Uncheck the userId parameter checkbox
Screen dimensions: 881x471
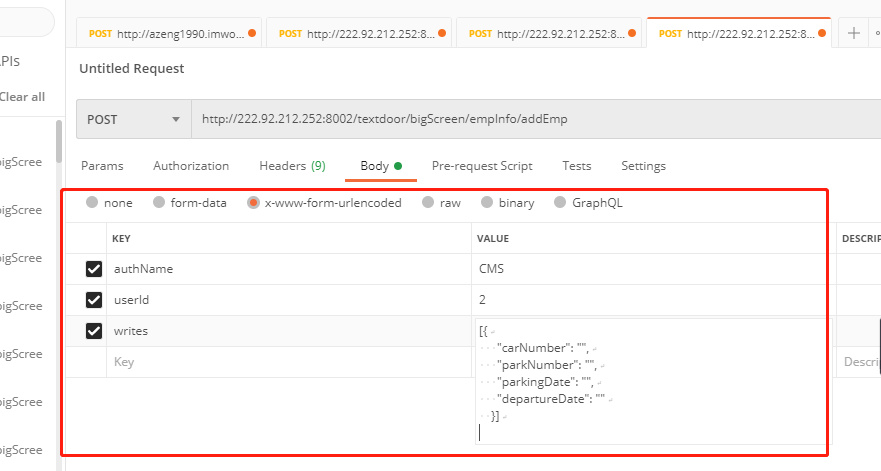[94, 300]
